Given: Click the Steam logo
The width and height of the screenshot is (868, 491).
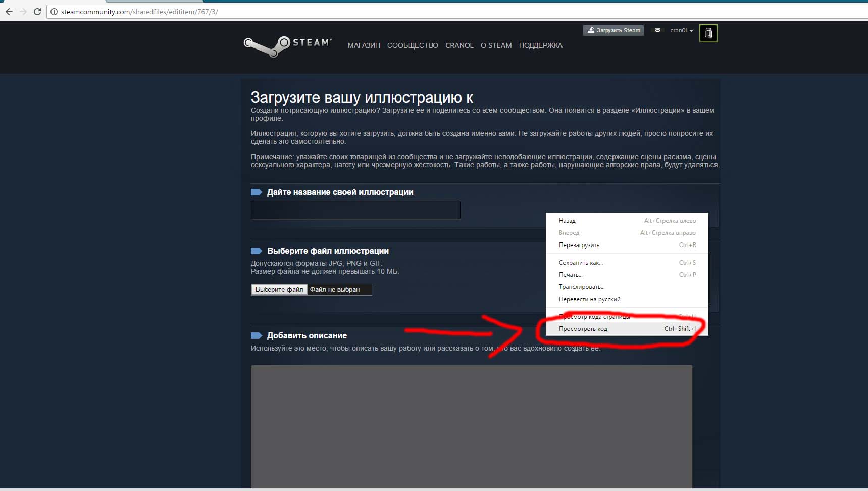Looking at the screenshot, I should (x=287, y=46).
